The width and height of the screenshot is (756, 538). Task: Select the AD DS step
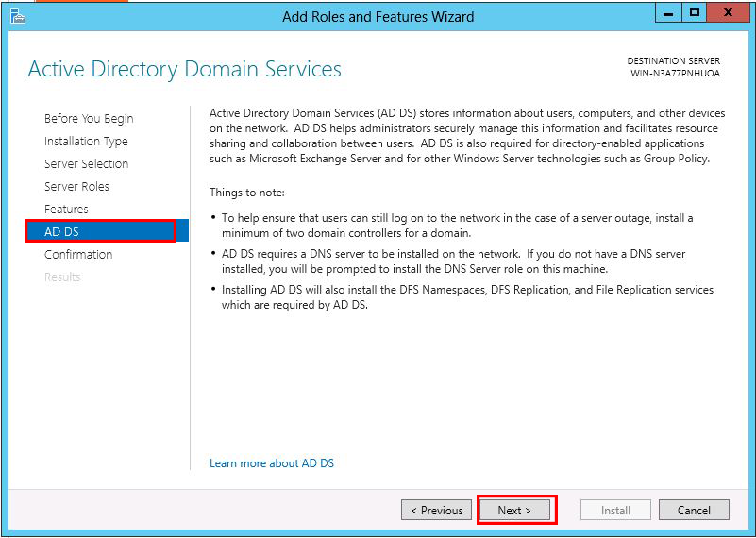coord(107,231)
